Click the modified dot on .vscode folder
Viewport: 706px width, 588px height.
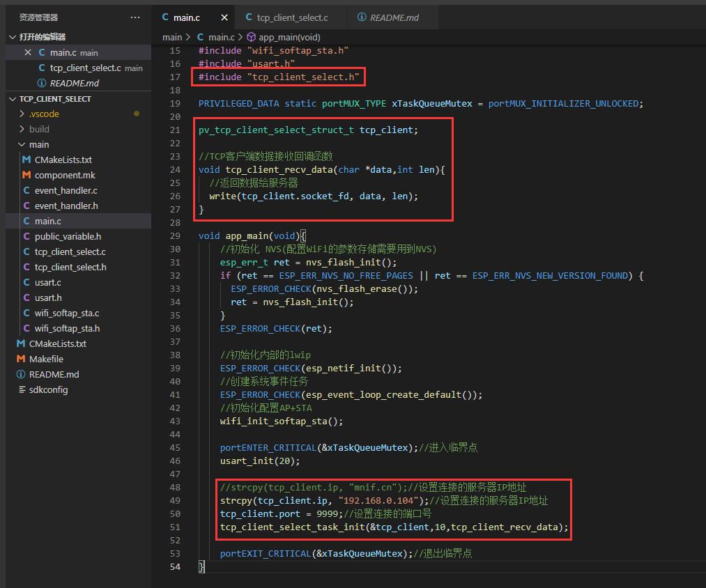click(137, 114)
